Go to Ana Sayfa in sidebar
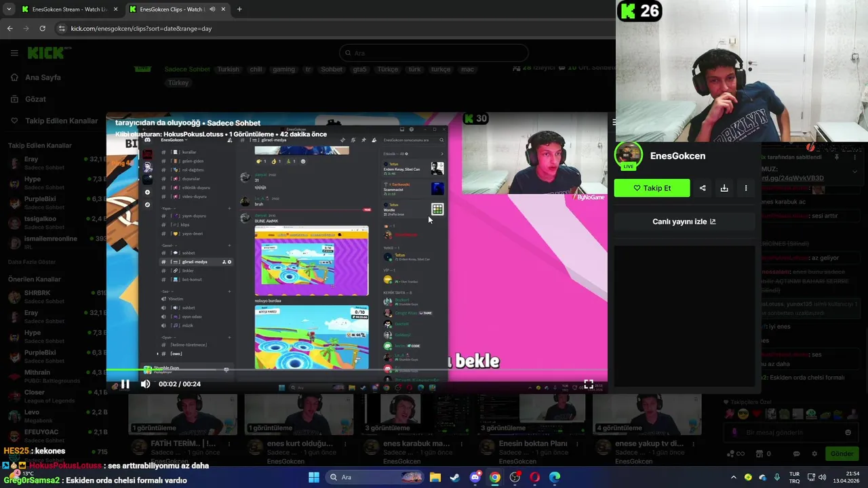The height and width of the screenshot is (488, 868). [x=43, y=77]
